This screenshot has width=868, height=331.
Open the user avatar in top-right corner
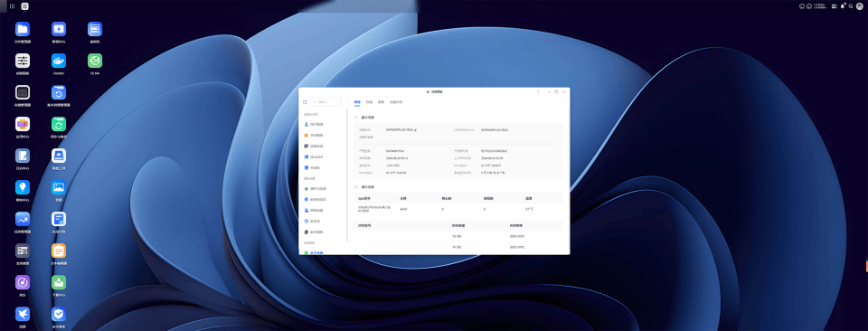tap(859, 6)
